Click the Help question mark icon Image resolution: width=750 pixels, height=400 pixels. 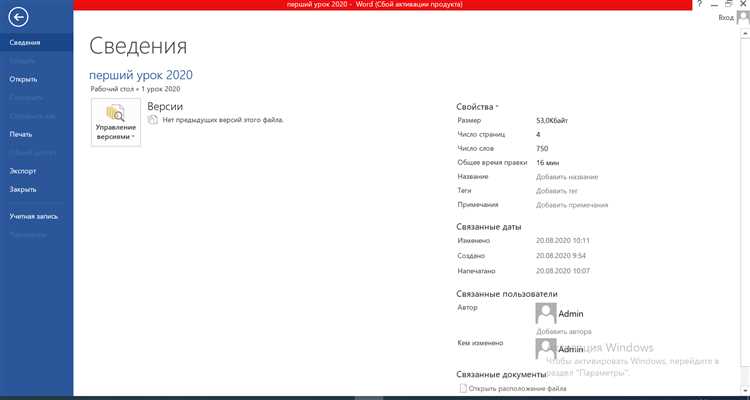pos(700,4)
